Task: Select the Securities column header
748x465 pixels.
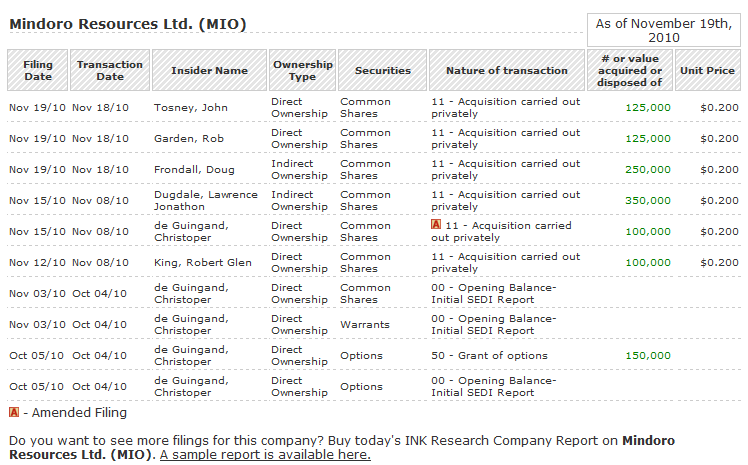Action: click(x=382, y=71)
